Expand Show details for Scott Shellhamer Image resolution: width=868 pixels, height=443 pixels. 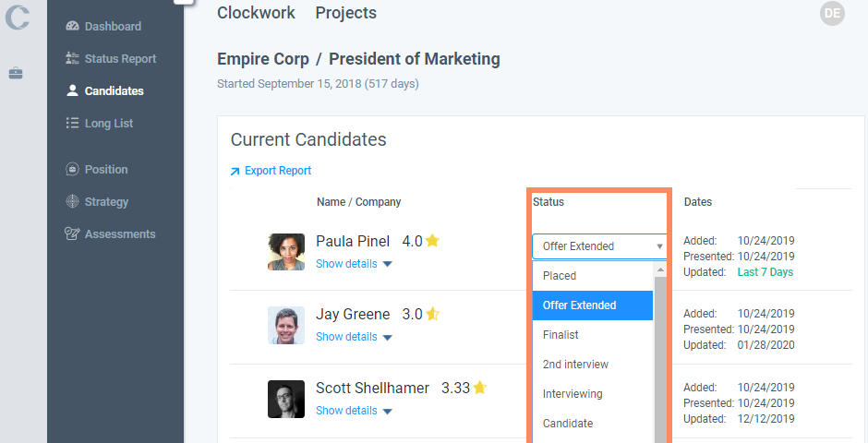tap(354, 411)
